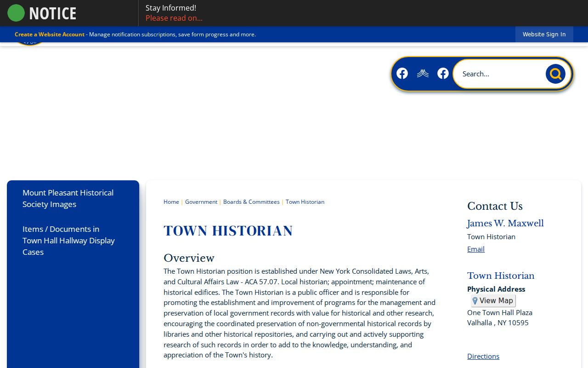This screenshot has height=368, width=588.
Task: Click the 'Valhalla , NY 10595' text
Action: pyautogui.click(x=498, y=322)
